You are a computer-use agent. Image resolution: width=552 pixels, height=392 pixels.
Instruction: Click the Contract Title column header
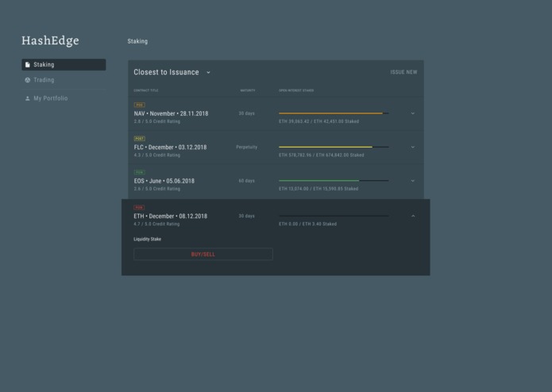pos(146,90)
